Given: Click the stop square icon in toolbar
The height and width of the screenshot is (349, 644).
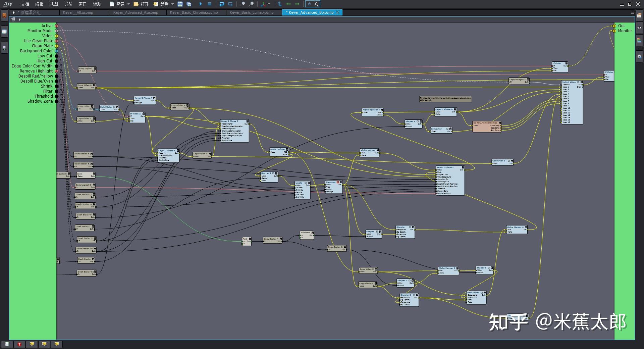Looking at the screenshot, I should 209,4.
